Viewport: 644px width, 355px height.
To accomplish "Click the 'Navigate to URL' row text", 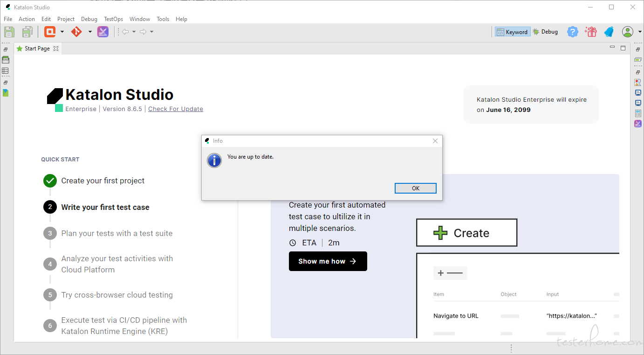I will [456, 316].
